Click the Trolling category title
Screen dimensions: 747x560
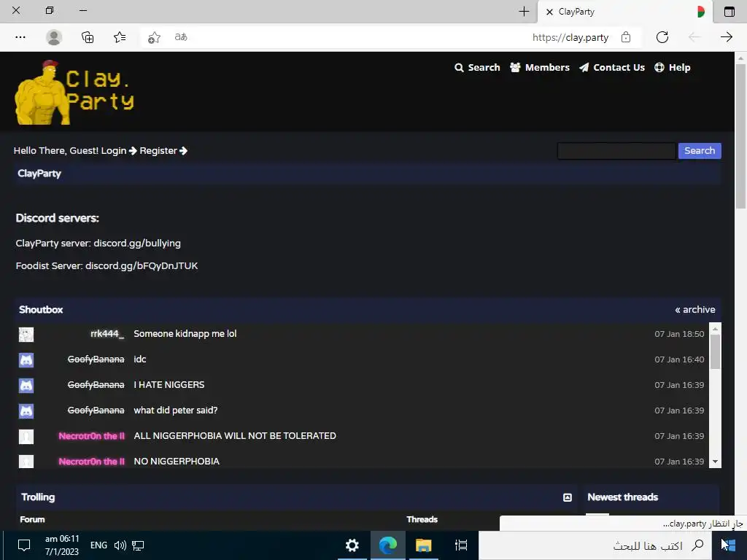tap(38, 497)
